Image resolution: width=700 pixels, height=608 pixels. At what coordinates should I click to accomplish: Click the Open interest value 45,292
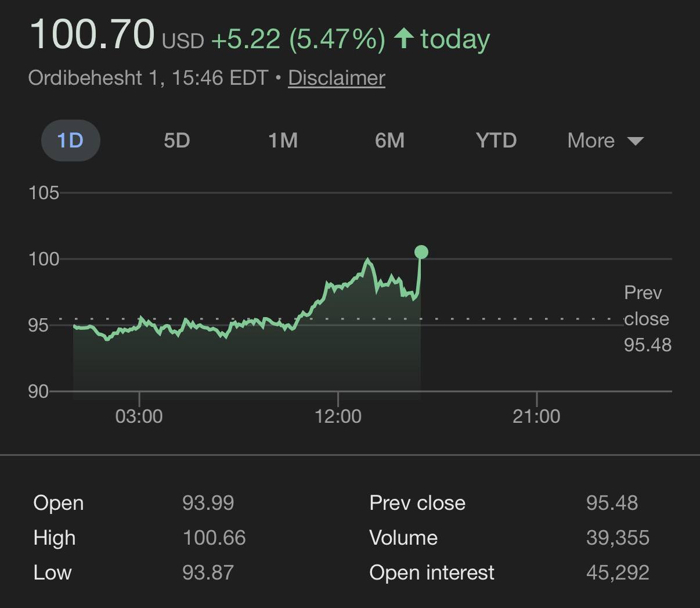pyautogui.click(x=618, y=573)
